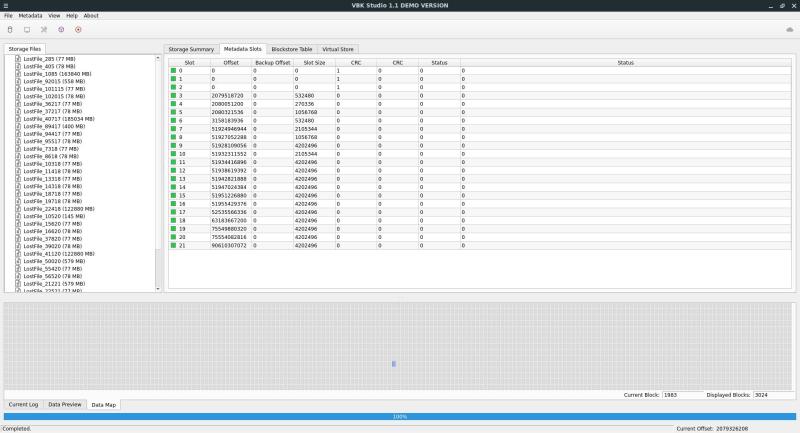Click the cylinder storage icon in the toolbar
The image size is (800, 433).
click(10, 30)
